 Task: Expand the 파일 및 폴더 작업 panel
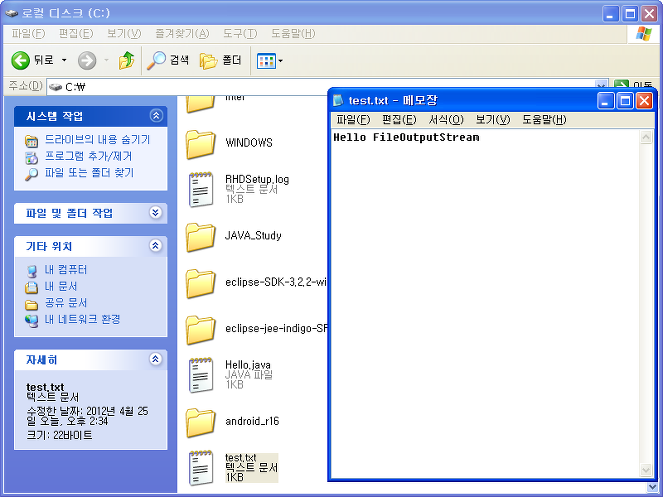(156, 212)
